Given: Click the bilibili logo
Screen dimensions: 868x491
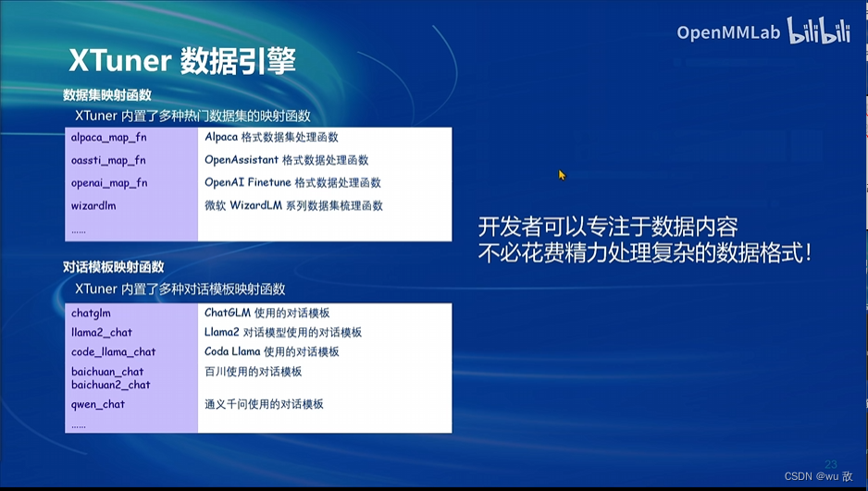Looking at the screenshot, I should (819, 30).
